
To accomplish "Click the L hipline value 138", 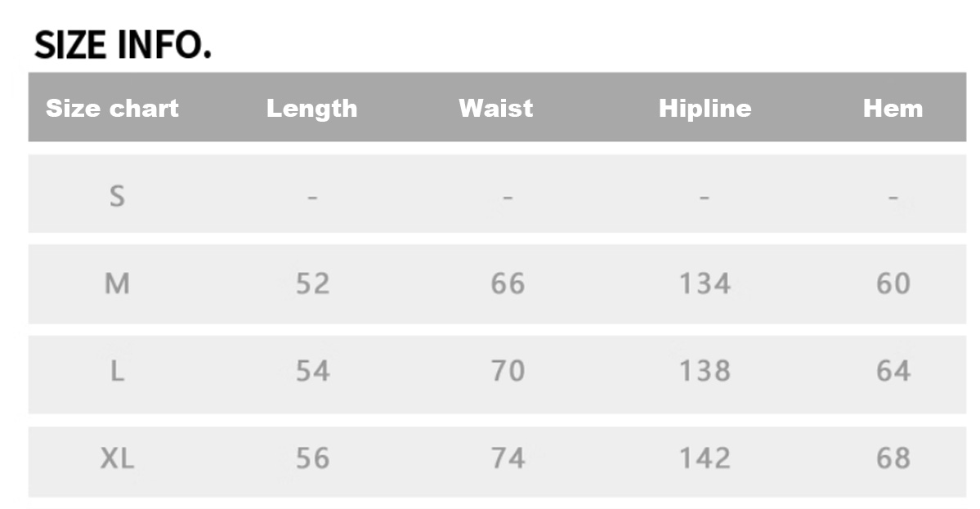I will point(705,372).
